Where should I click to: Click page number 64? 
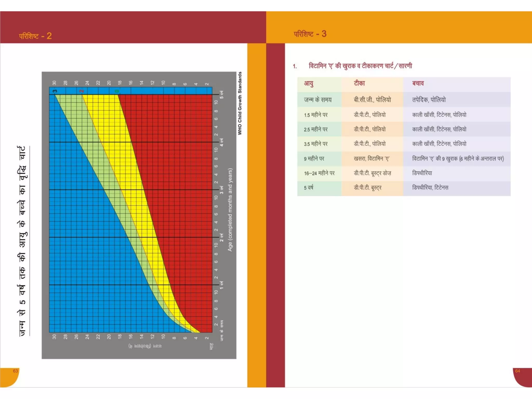pyautogui.click(x=517, y=371)
